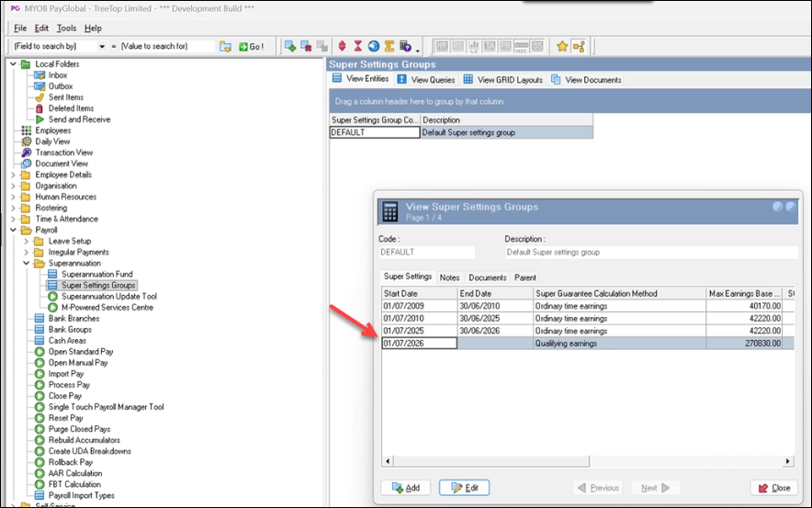Screen dimensions: 812x508
Task: Switch to the Parent tab
Action: pos(525,277)
